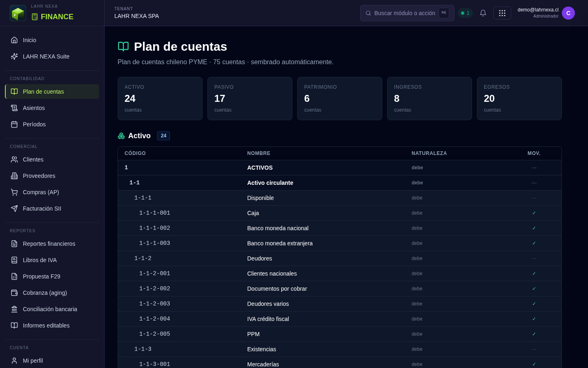Select account code 1-1-2-003
588x368 pixels.
[x=155, y=304]
